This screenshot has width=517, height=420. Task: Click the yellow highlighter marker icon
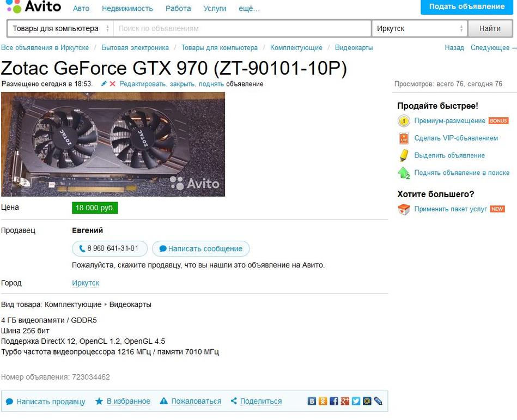click(x=404, y=155)
